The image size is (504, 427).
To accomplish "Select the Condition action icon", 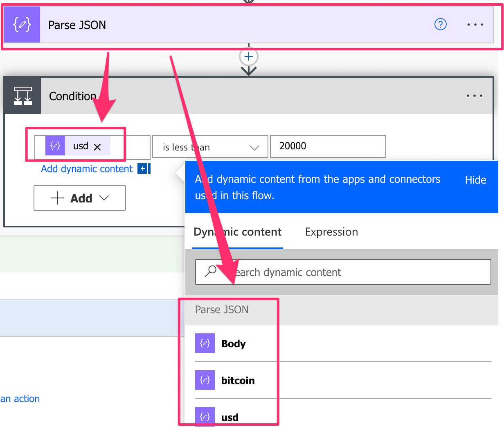I will 22,95.
